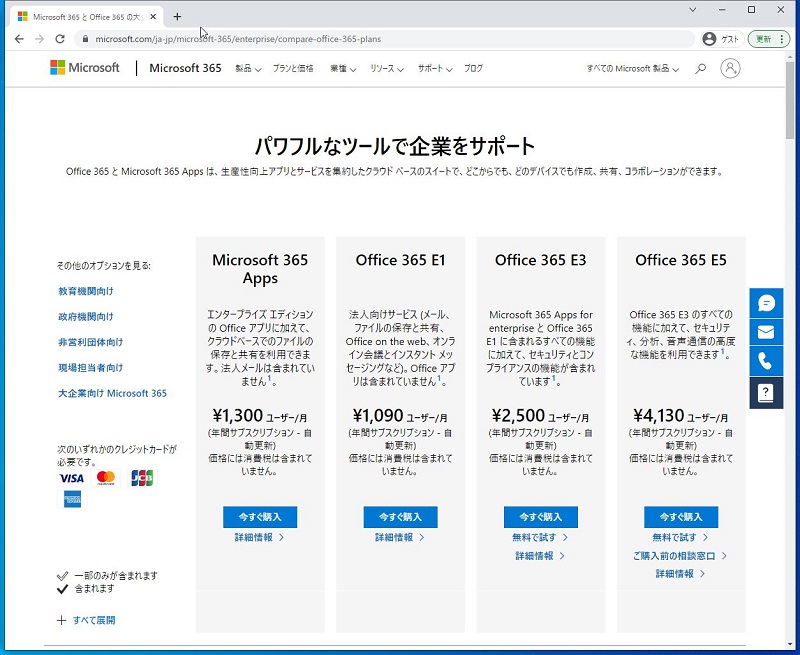Open 詳細情報 for Office 365 E3
Viewport: 800px width, 655px height.
(x=540, y=556)
